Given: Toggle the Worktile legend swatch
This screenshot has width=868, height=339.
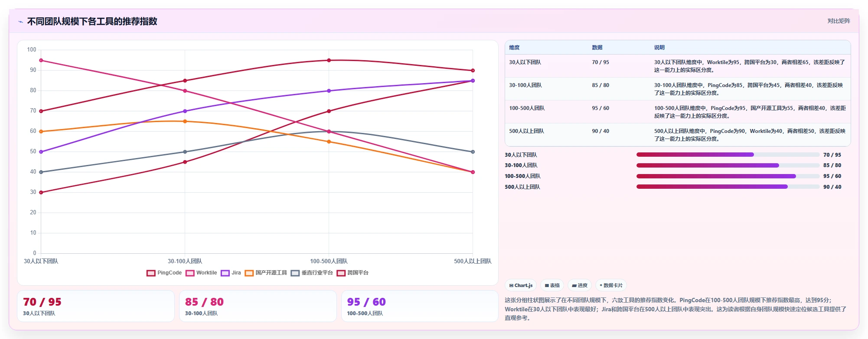Looking at the screenshot, I should coord(190,273).
